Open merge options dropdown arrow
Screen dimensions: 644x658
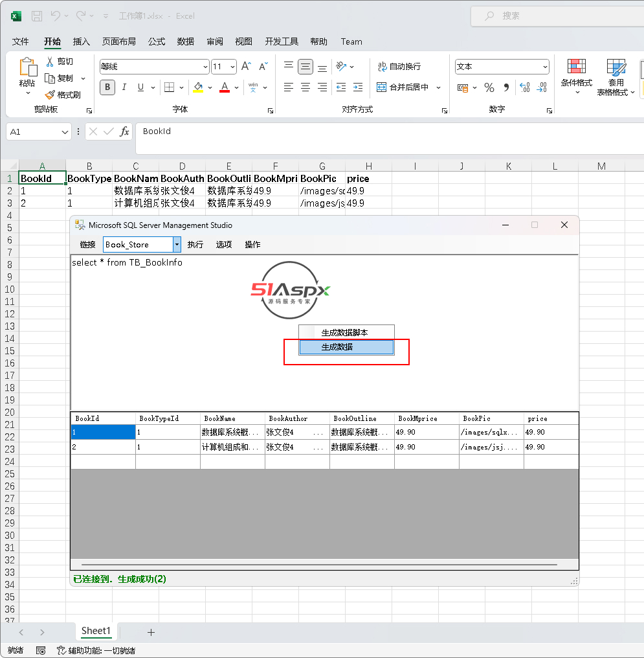[x=439, y=87]
